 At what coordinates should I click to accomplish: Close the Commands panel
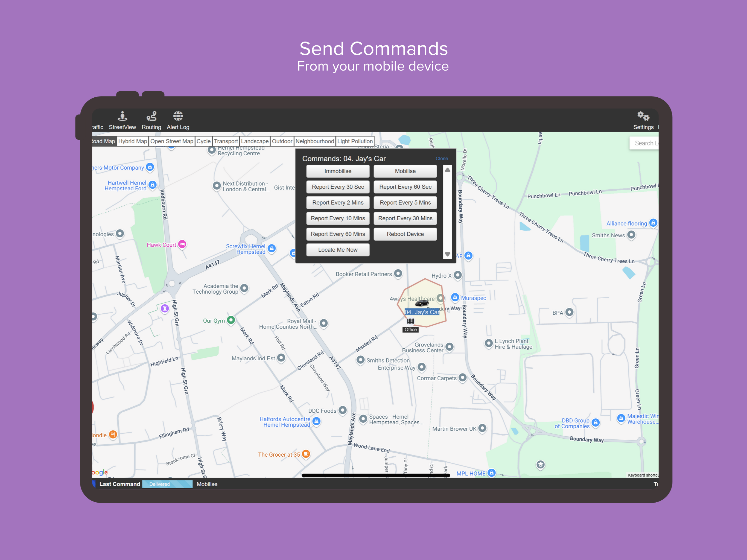tap(442, 158)
